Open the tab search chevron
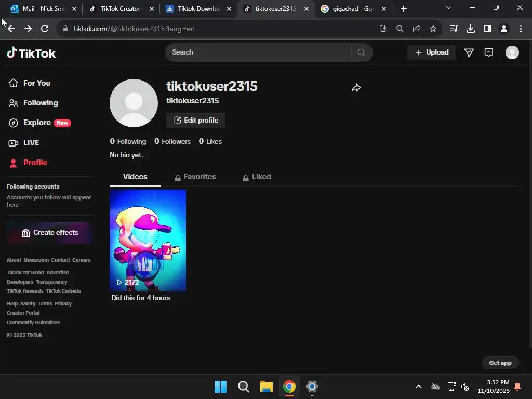The width and height of the screenshot is (532, 399). pos(448,7)
